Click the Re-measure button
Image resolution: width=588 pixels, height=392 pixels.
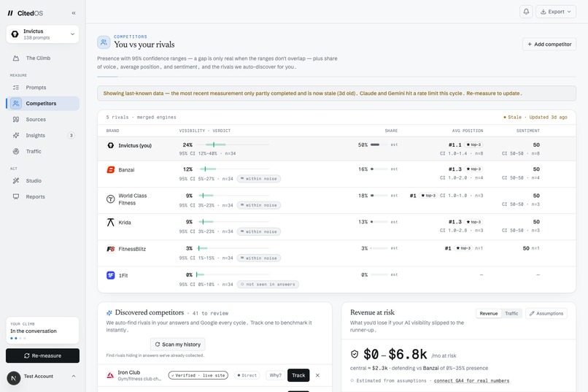(x=42, y=356)
